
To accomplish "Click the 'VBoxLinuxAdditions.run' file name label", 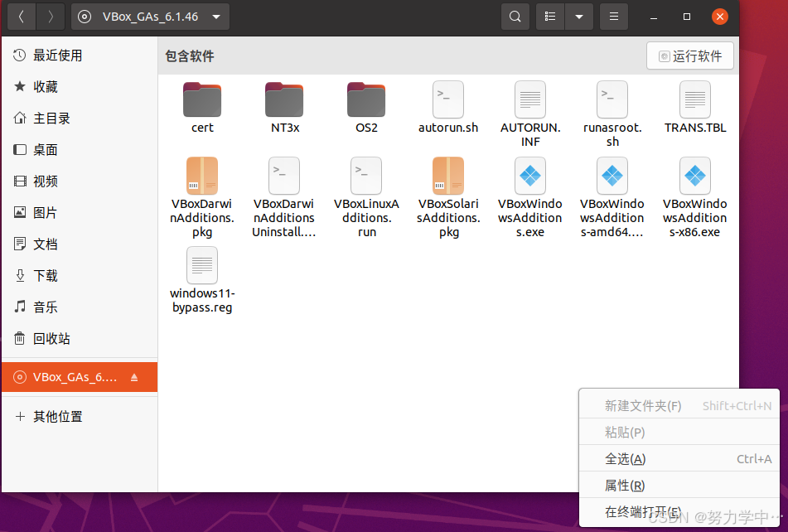I will (366, 218).
